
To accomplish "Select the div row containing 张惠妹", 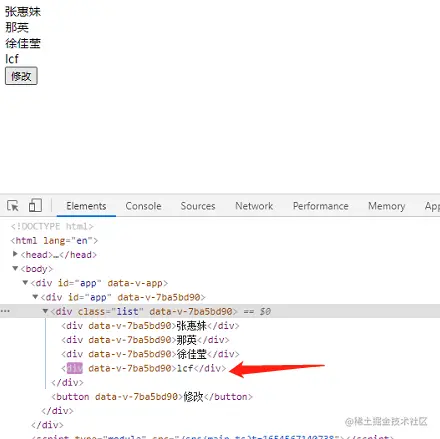I will tap(150, 325).
